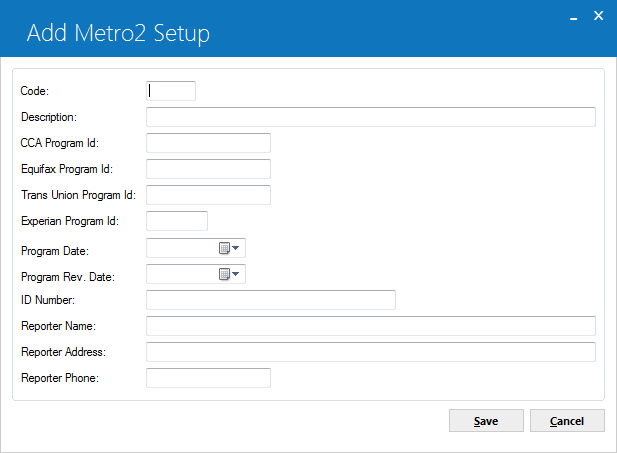This screenshot has height=453, width=617.
Task: Click inside the Program Date text area
Action: (x=182, y=248)
